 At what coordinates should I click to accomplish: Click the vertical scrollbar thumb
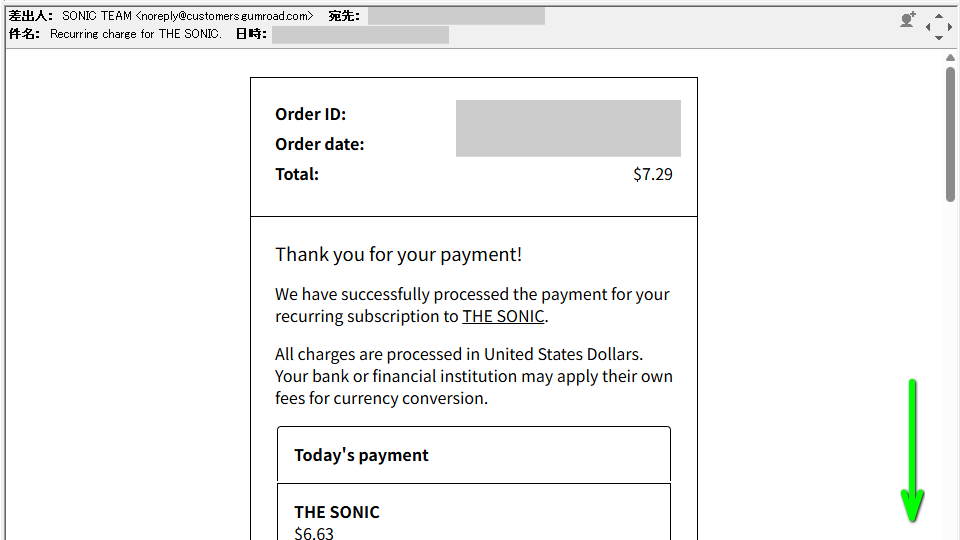coord(950,134)
